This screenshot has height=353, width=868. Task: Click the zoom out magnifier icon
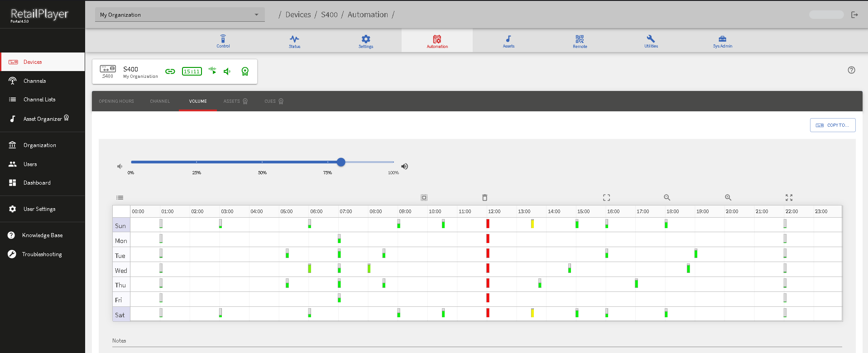667,198
